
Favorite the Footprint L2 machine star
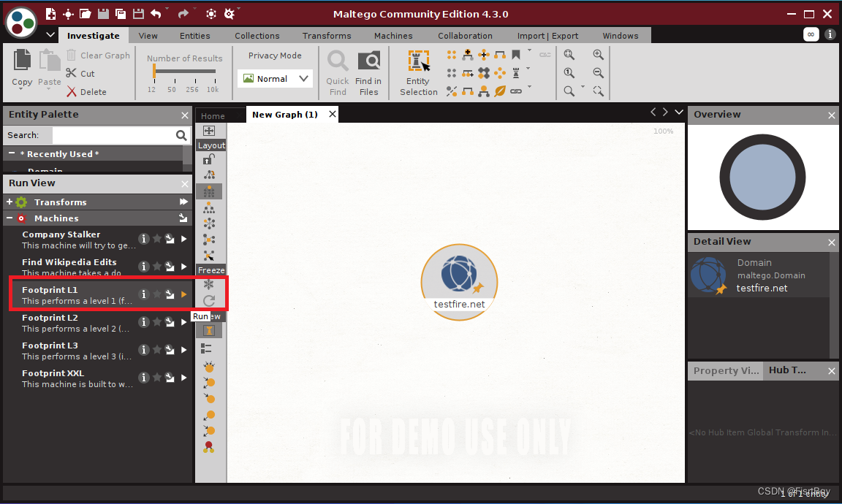(x=157, y=322)
